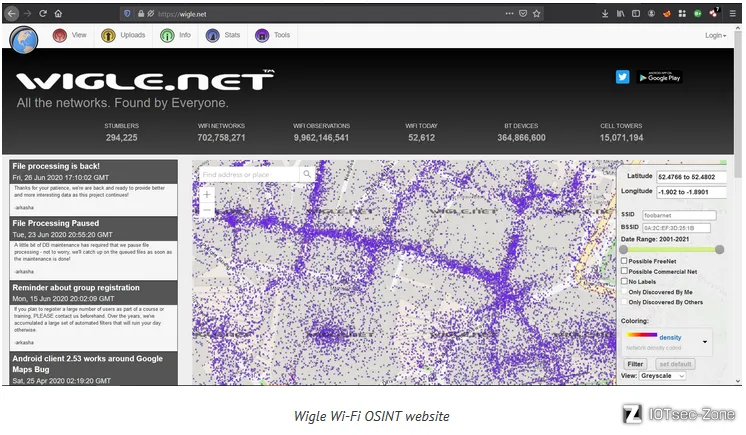Open the WiGLE Twitter icon

(x=622, y=77)
